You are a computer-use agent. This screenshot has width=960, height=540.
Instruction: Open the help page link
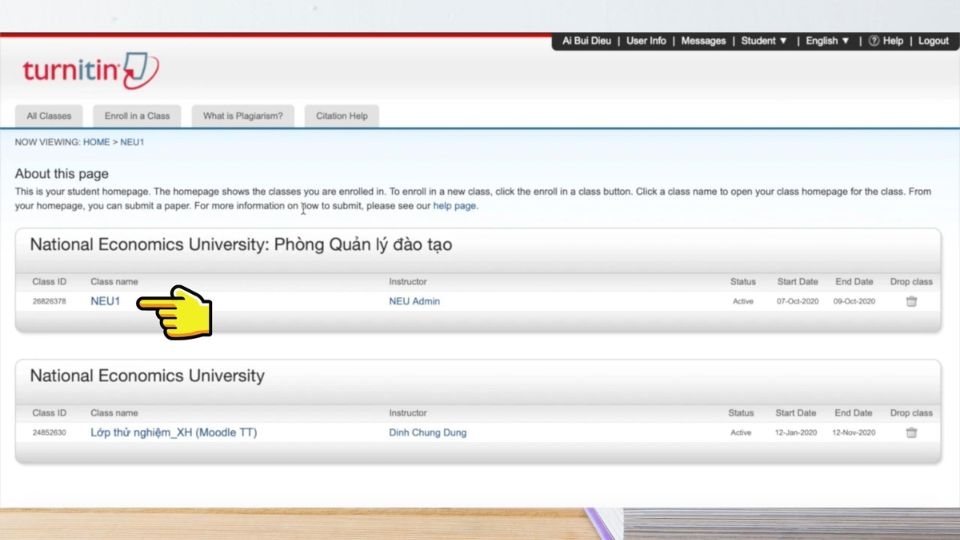[454, 206]
